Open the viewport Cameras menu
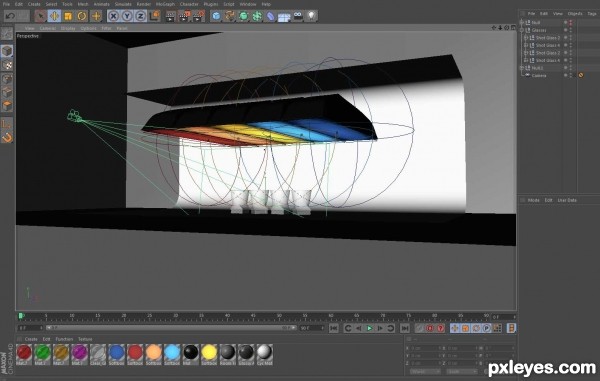This screenshot has height=381, width=600. pos(48,28)
